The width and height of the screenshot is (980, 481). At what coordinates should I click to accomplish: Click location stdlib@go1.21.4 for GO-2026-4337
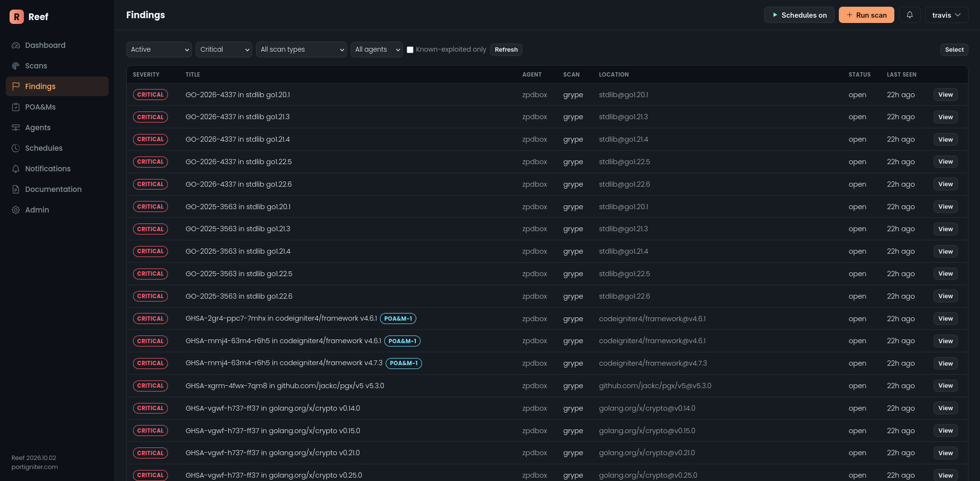[x=624, y=139]
